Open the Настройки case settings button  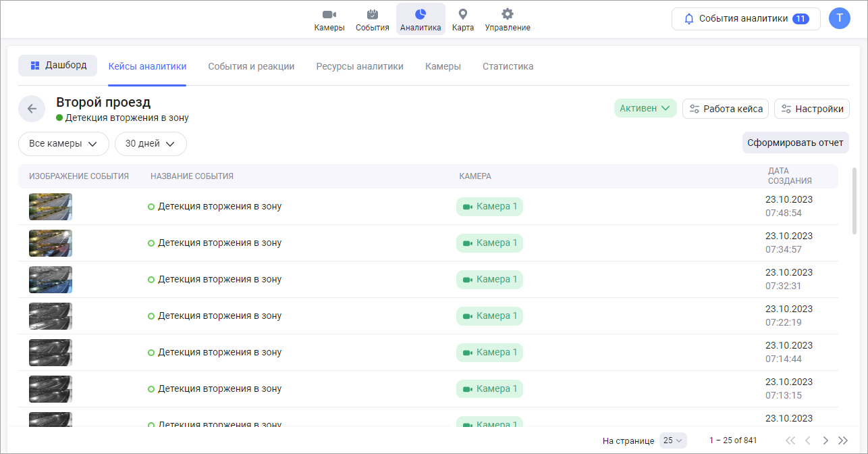pos(811,109)
